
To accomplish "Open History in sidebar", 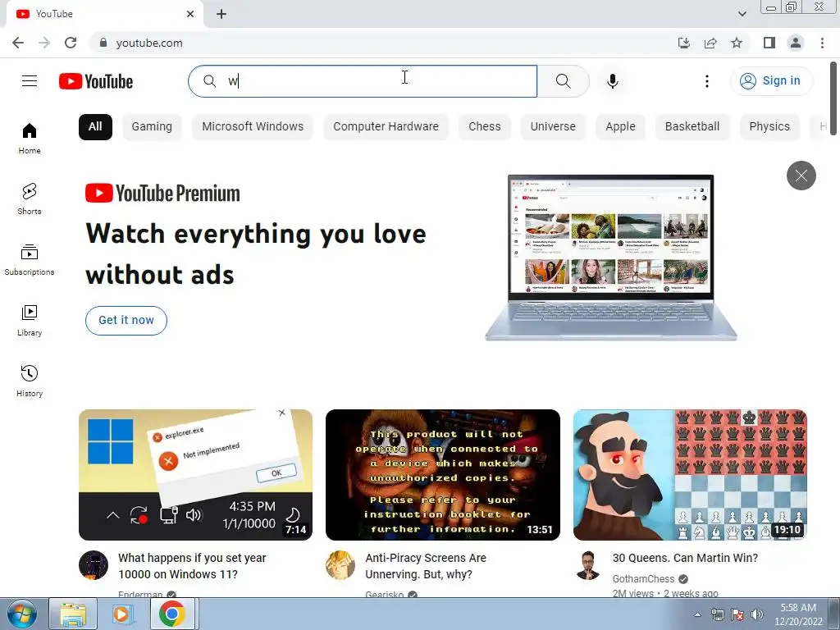I will [x=30, y=381].
